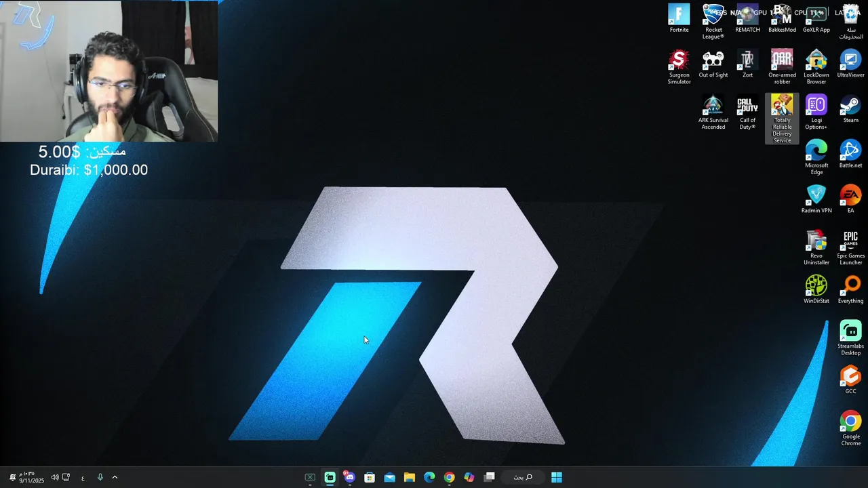Open Microsoft Store in taskbar
The height and width of the screenshot is (488, 868).
pos(370,477)
